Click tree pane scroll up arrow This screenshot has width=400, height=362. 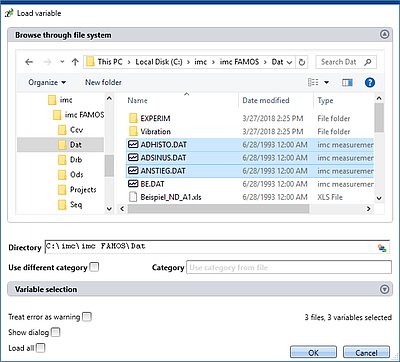tap(109, 99)
